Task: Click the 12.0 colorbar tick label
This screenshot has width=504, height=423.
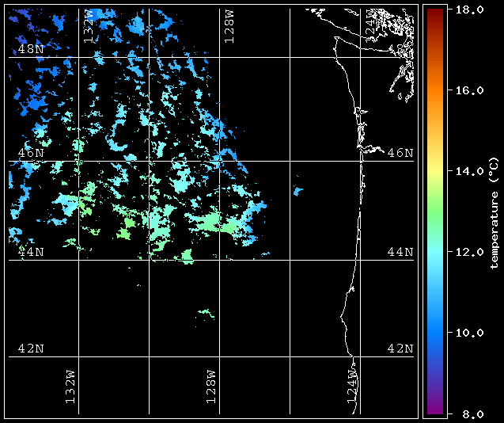Action: pyautogui.click(x=470, y=252)
